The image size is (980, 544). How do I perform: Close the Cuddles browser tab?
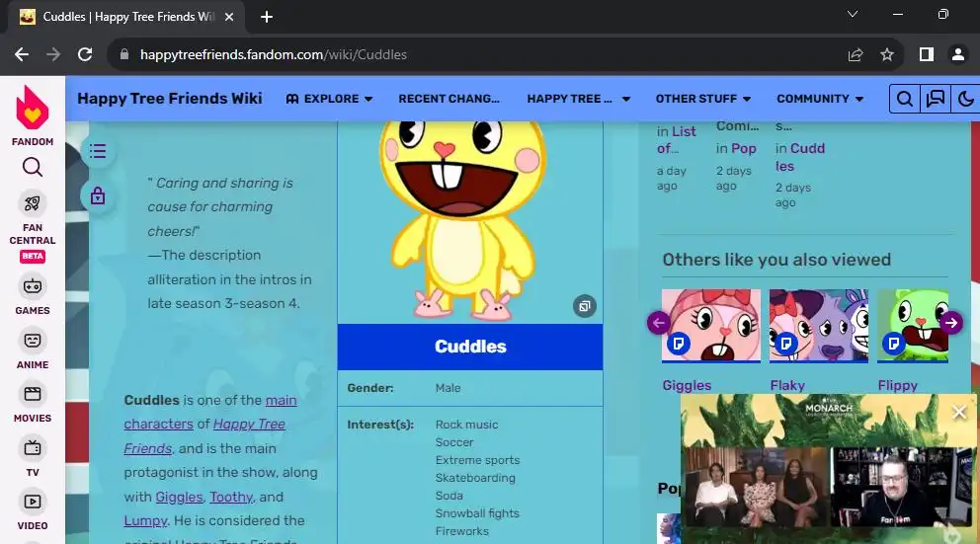click(229, 17)
